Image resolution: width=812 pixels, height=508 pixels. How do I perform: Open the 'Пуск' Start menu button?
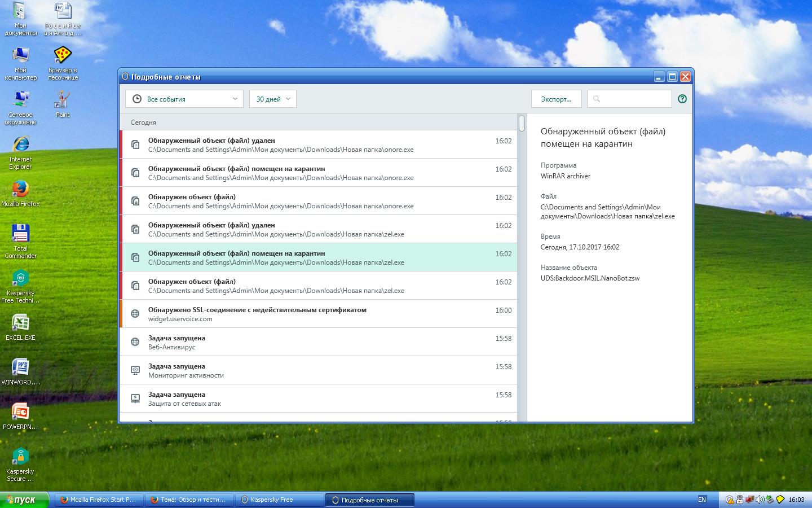click(24, 500)
